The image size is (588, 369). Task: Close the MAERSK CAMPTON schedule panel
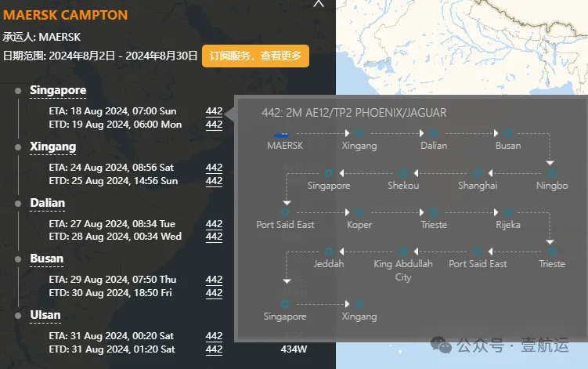(319, 3)
